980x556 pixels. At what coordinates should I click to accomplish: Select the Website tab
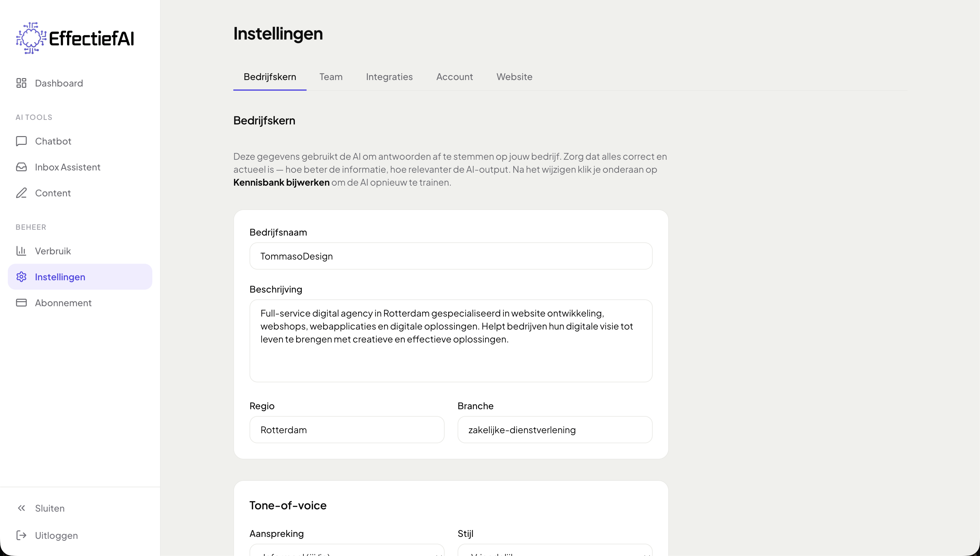514,77
